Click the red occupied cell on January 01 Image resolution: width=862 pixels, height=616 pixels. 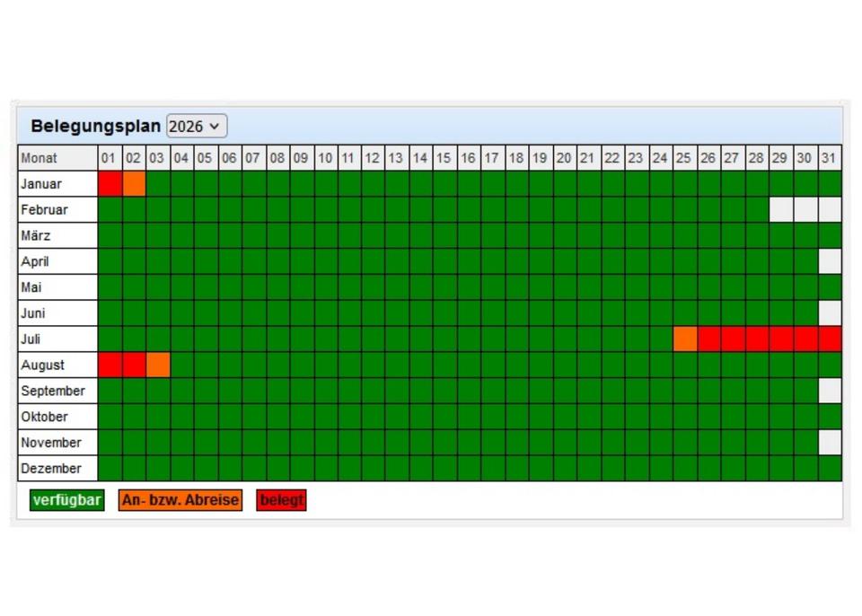[110, 184]
